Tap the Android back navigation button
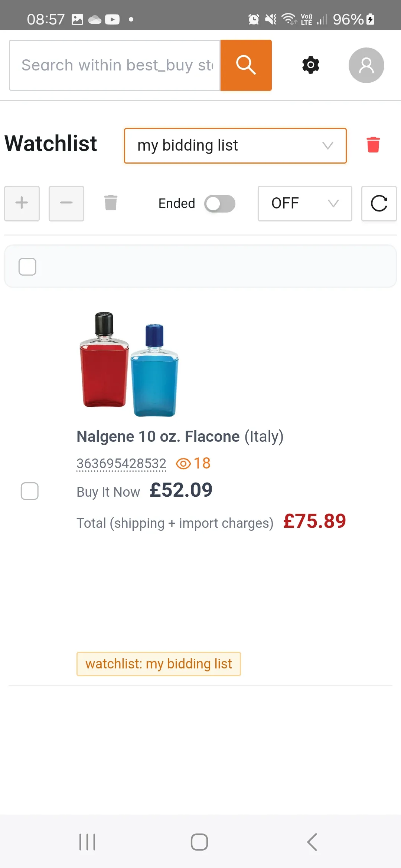Image resolution: width=401 pixels, height=868 pixels. [312, 842]
